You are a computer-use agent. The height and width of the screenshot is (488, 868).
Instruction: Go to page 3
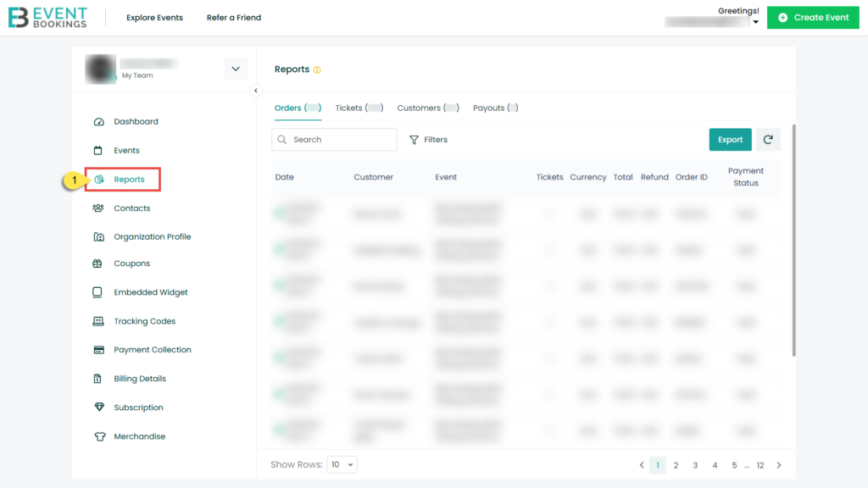[x=695, y=465]
